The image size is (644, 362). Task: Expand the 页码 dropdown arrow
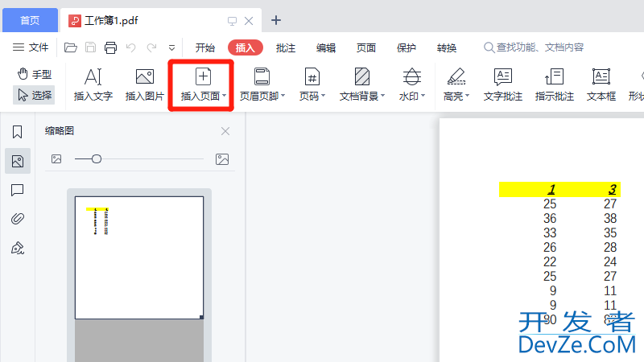[324, 96]
